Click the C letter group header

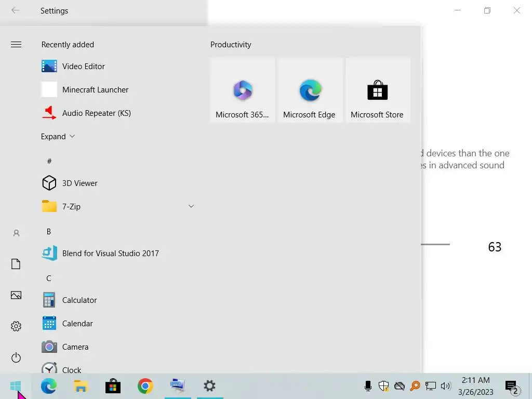[48, 278]
